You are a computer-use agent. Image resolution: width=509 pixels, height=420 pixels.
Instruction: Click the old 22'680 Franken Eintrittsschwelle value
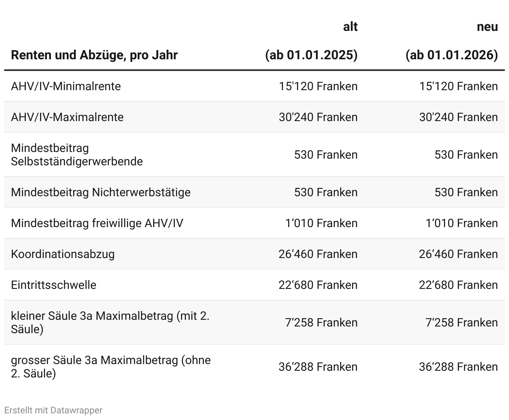[x=318, y=285]
